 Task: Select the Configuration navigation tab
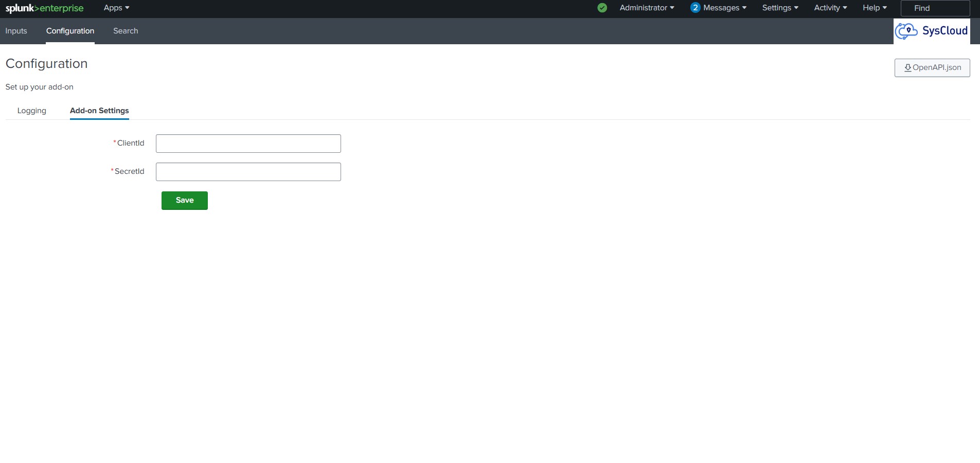point(70,31)
